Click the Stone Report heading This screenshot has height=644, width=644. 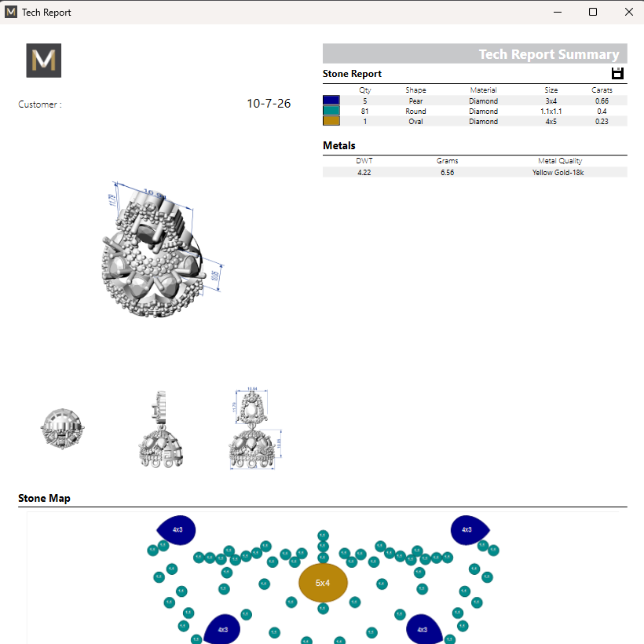352,74
